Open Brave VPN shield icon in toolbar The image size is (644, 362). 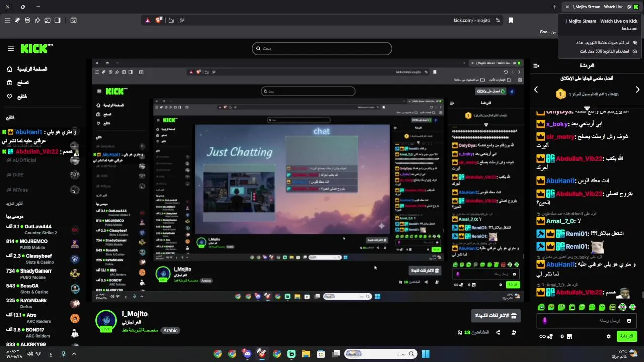(x=27, y=20)
